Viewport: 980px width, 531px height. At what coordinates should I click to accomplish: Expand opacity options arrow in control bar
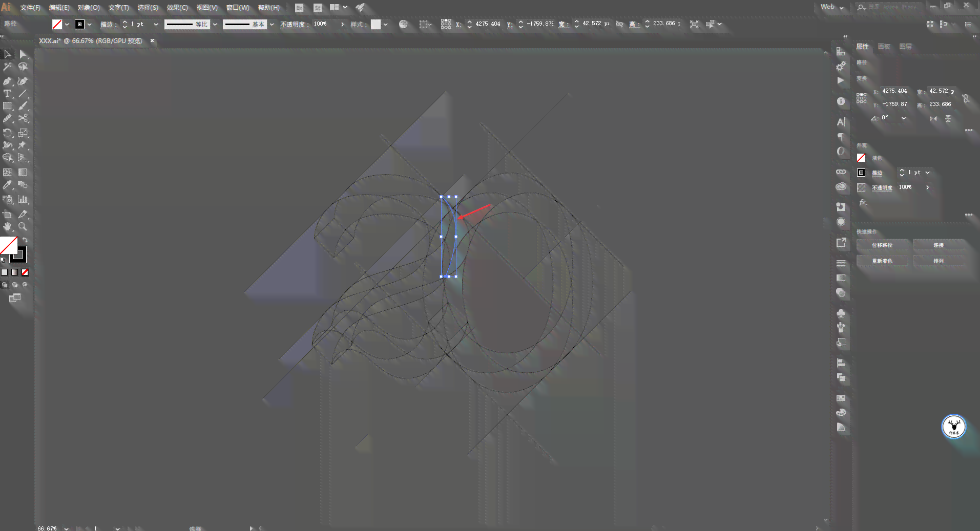coord(342,24)
